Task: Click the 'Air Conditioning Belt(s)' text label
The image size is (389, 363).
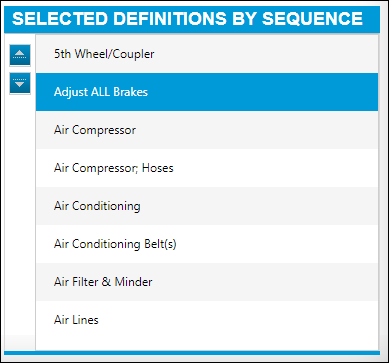Action: point(115,244)
